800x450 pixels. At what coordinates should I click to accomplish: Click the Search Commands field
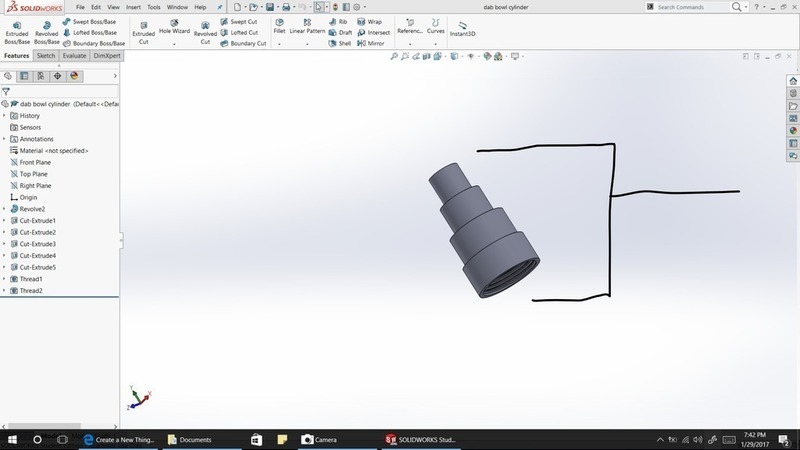pos(691,7)
